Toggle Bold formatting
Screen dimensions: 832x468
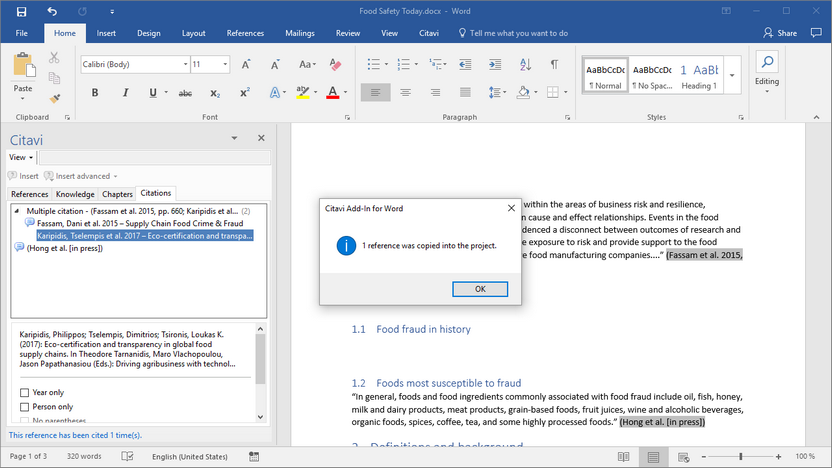point(95,93)
